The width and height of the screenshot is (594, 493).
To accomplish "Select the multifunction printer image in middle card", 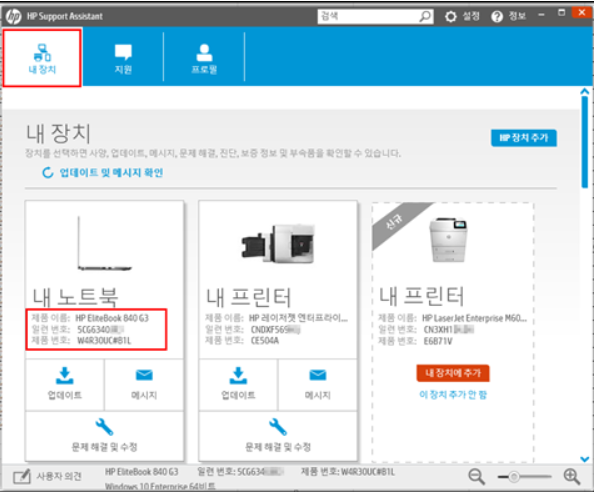I will [x=278, y=243].
